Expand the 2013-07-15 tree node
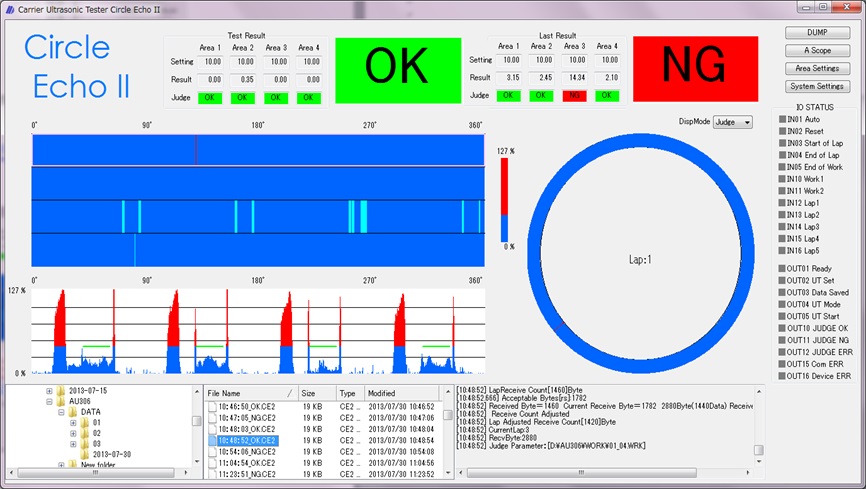The image size is (866, 489). pyautogui.click(x=49, y=391)
